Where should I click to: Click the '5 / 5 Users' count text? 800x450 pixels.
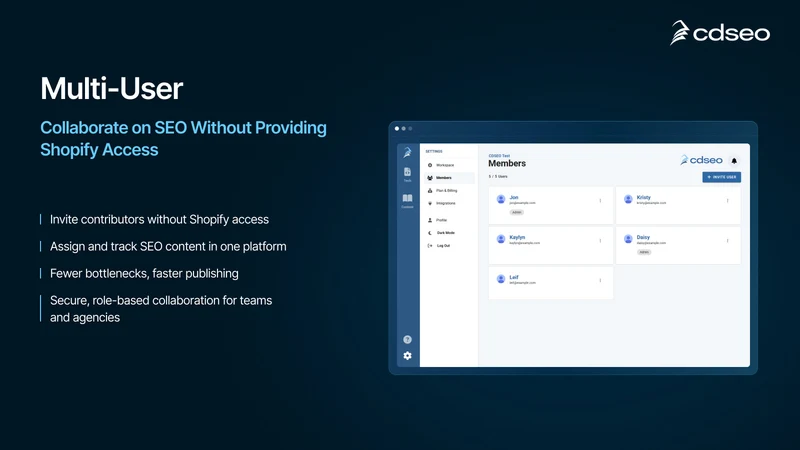[x=498, y=177]
